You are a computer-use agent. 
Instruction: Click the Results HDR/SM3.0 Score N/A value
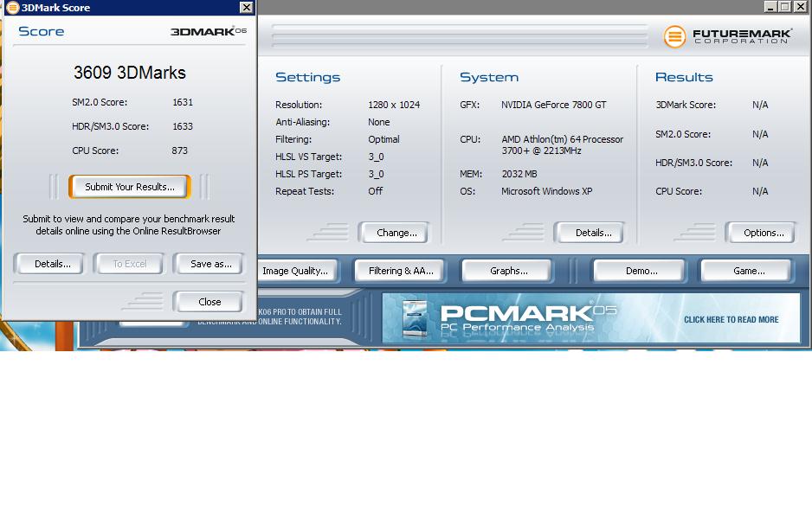click(760, 163)
